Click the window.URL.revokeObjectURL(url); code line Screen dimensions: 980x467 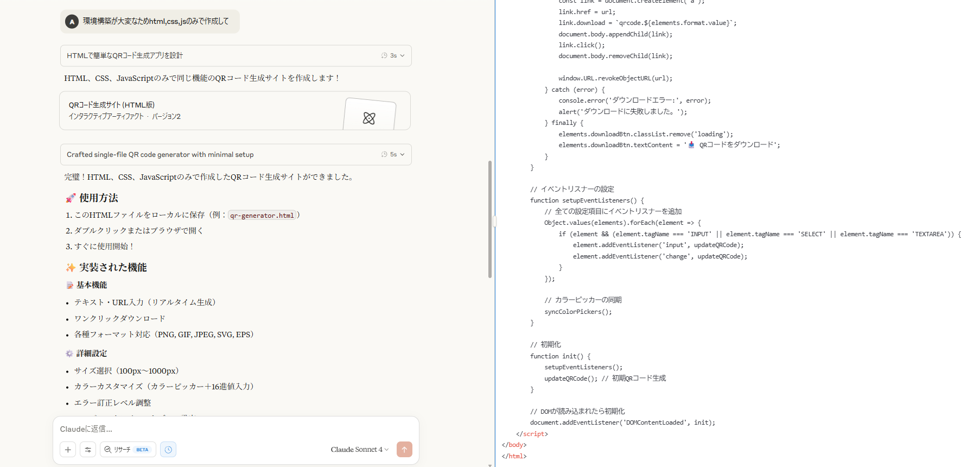click(615, 78)
